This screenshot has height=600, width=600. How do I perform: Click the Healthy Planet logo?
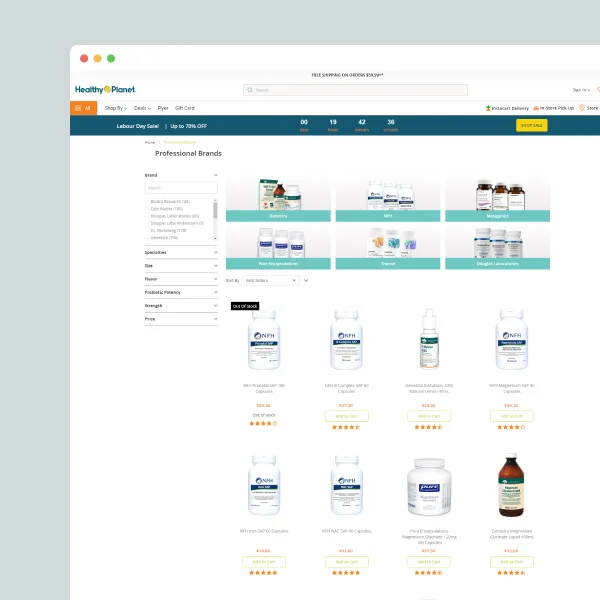(x=105, y=90)
